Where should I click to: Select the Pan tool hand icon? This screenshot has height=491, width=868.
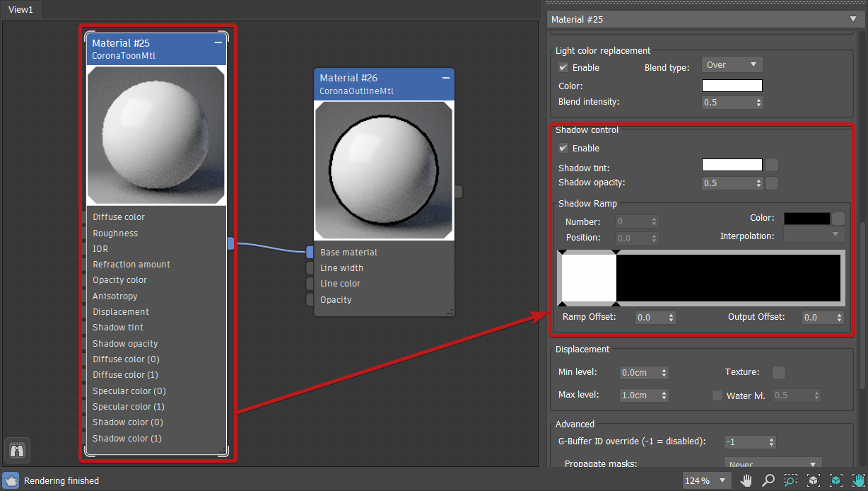click(746, 480)
